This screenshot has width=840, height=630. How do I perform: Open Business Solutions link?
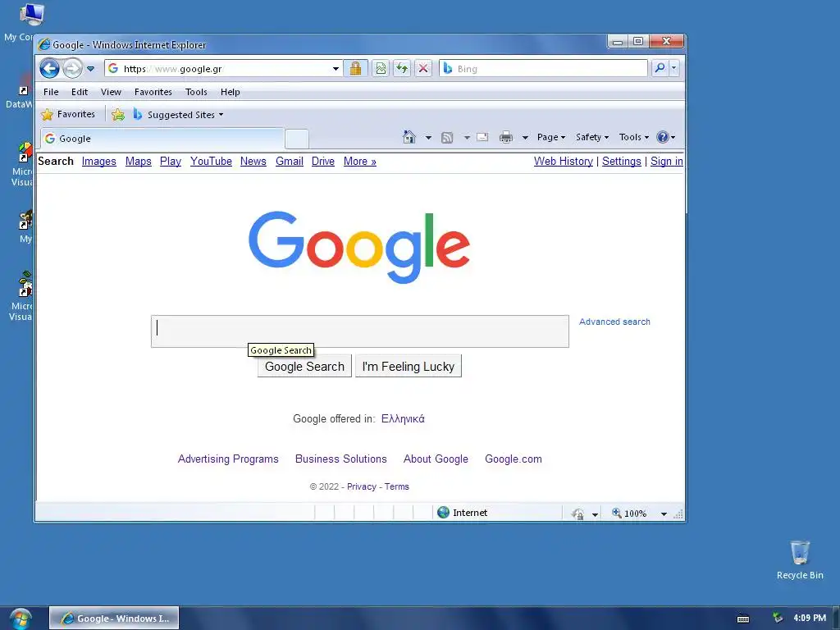(x=340, y=459)
